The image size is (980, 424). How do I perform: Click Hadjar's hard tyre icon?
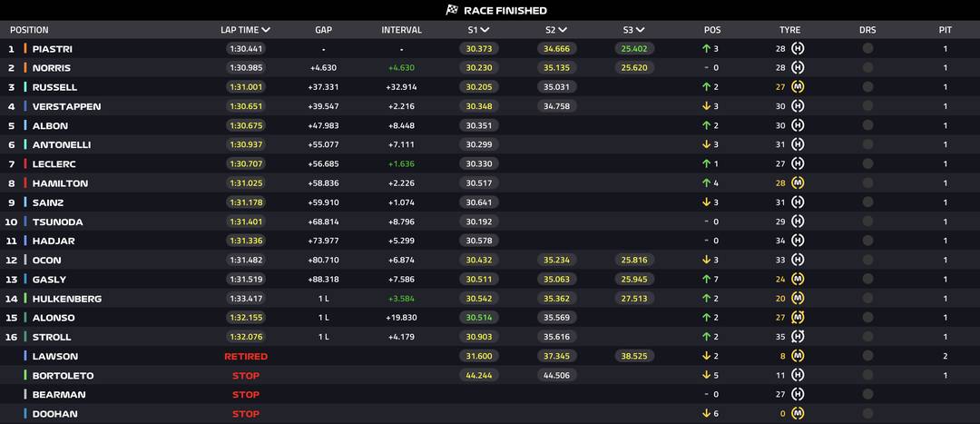(x=798, y=241)
